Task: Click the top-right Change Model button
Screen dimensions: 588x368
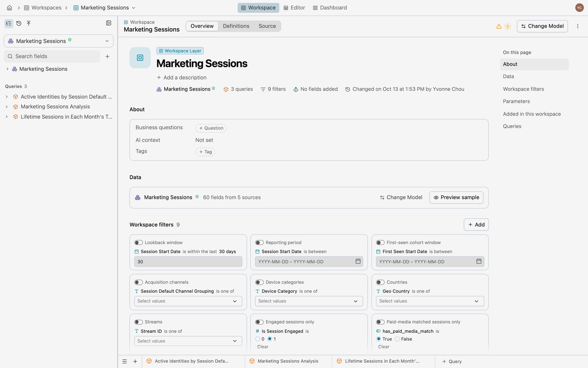Action: pos(542,26)
